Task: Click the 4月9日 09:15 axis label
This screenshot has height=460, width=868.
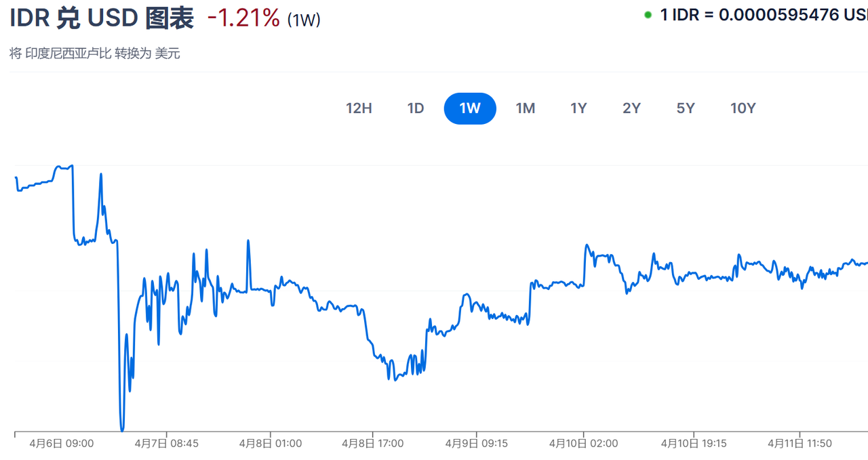Action: (476, 444)
